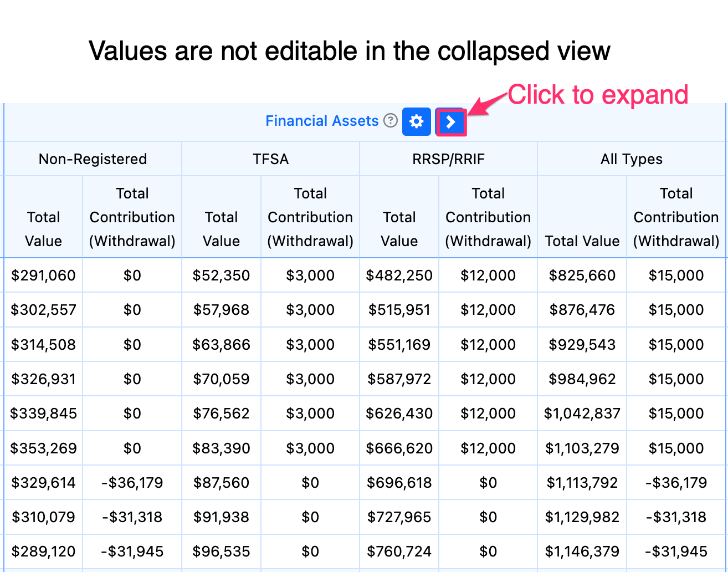
Task: Select the $291,060 Non-Registered cell
Action: pyautogui.click(x=43, y=275)
